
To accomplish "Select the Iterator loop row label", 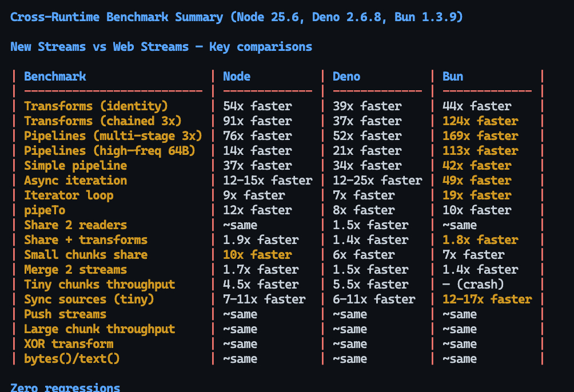I will [x=69, y=195].
